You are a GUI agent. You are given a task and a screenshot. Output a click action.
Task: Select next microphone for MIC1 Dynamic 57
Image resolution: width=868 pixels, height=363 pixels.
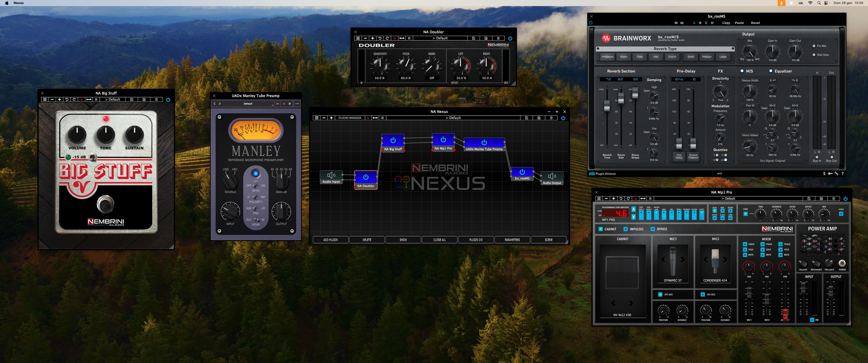coord(682,260)
